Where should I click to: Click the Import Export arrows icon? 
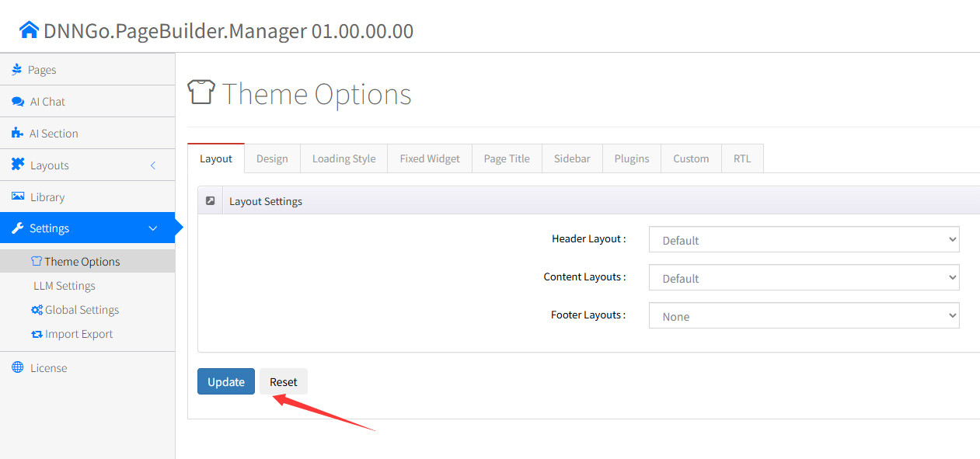point(37,334)
